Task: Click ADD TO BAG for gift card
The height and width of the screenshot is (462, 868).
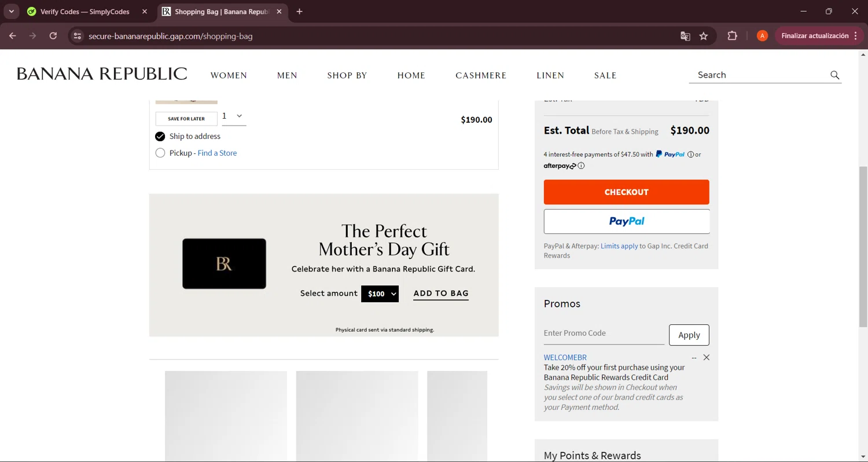Action: coord(441,294)
